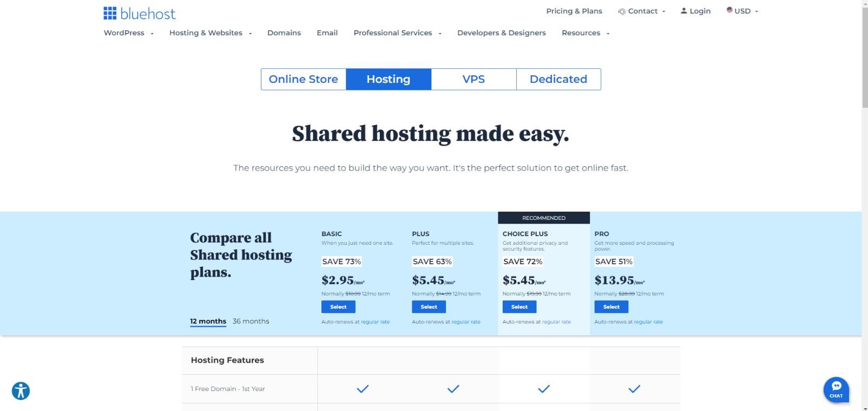The height and width of the screenshot is (411, 868).
Task: Select the Choice Plus plan
Action: [x=520, y=306]
